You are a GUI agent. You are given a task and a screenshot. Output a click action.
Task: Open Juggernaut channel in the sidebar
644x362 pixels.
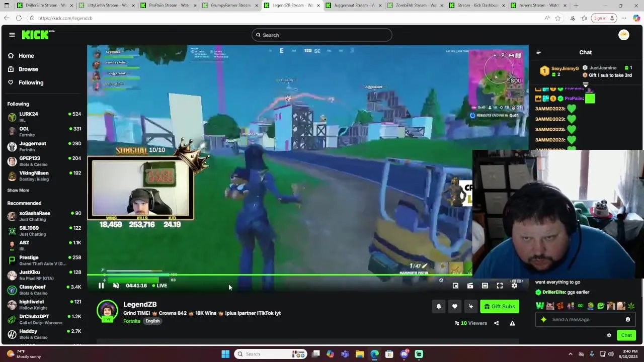coord(44,146)
